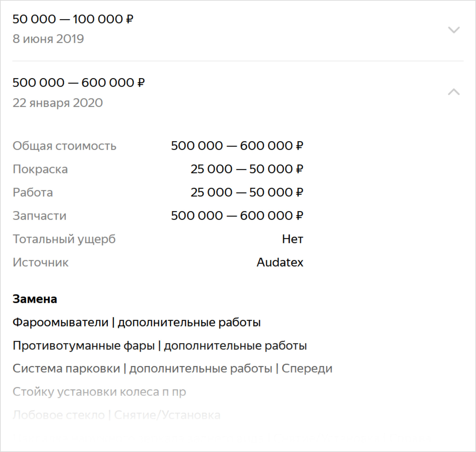476x452 pixels.
Task: Select the date 22 января 2020
Action: (58, 103)
